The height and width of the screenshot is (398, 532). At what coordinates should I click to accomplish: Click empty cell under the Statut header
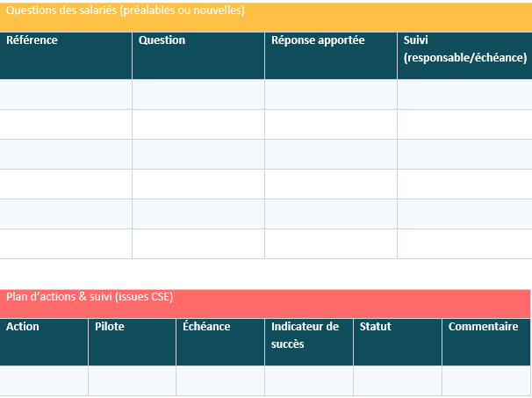398,380
